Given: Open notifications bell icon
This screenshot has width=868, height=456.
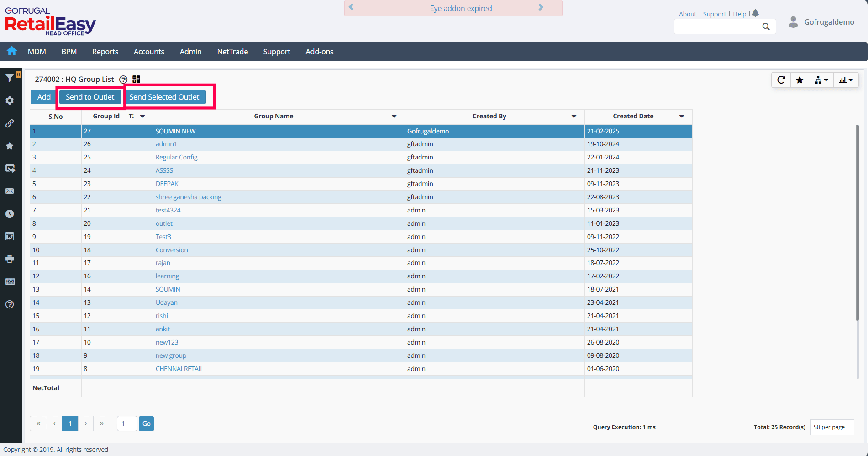Looking at the screenshot, I should (x=756, y=13).
